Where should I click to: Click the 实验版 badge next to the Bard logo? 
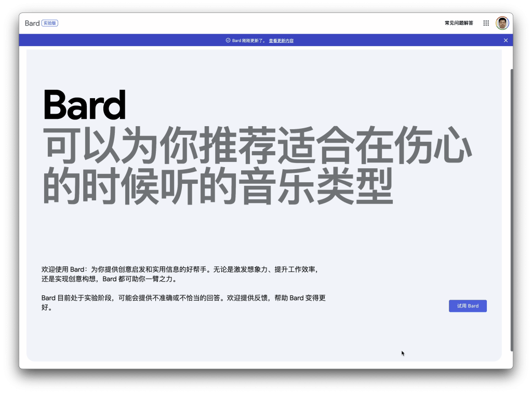[x=50, y=23]
